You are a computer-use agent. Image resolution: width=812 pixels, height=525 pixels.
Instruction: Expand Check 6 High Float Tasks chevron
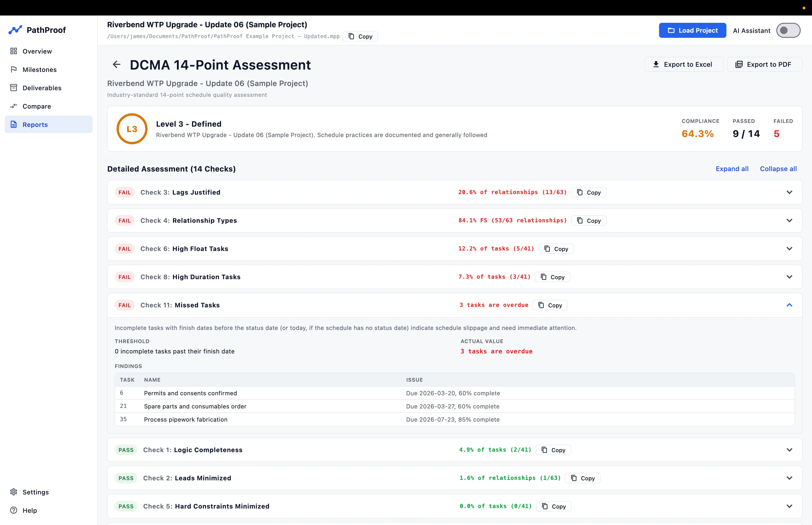coord(789,249)
